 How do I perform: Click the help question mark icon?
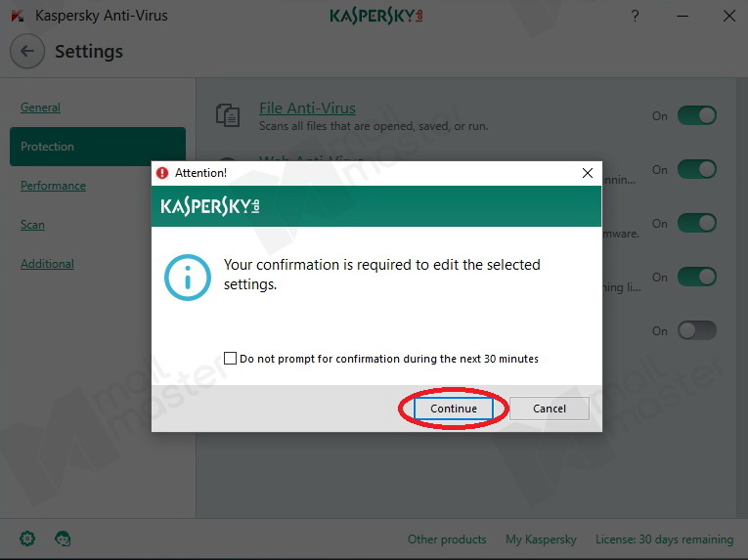635,17
